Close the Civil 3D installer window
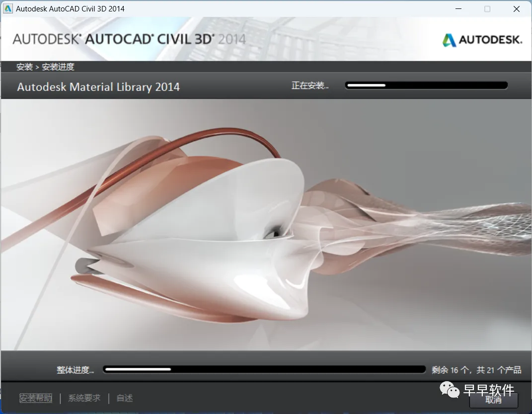Viewport: 532px width, 414px height. click(x=517, y=9)
